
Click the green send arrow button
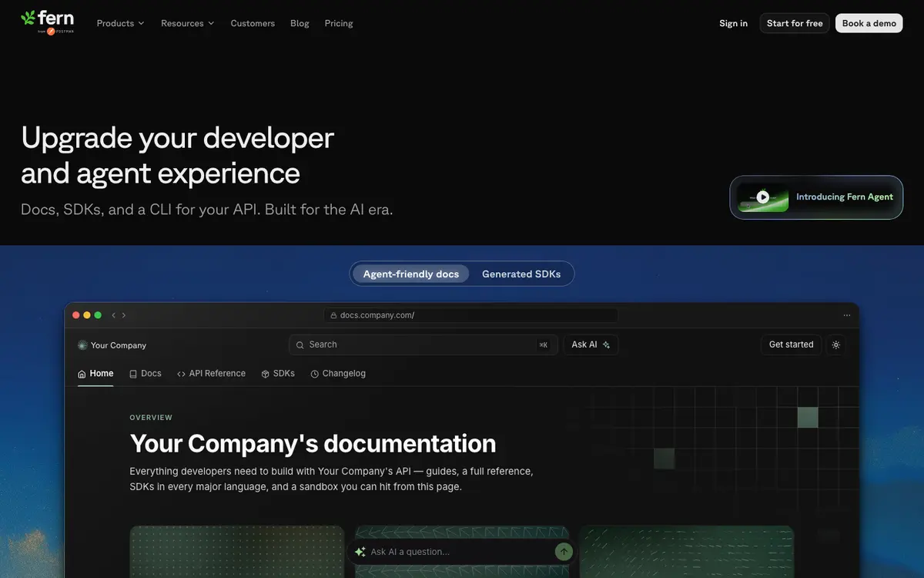(x=564, y=551)
